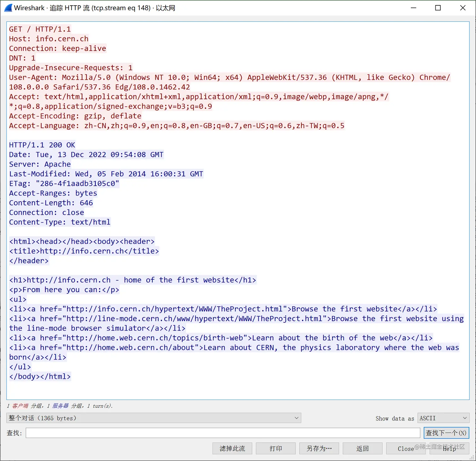This screenshot has height=461, width=476.
Task: Click the Help button
Action: tap(449, 448)
